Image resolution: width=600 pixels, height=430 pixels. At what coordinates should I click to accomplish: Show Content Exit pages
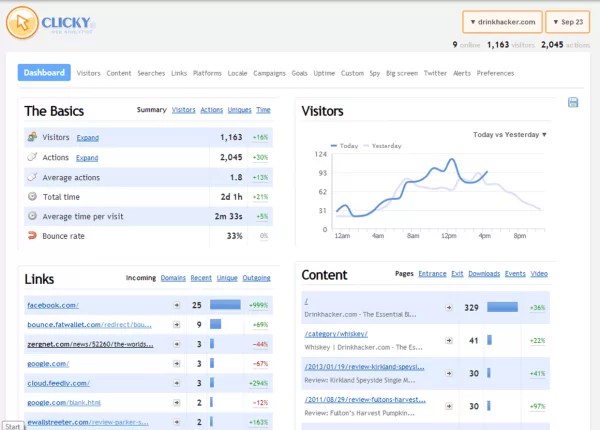click(457, 274)
